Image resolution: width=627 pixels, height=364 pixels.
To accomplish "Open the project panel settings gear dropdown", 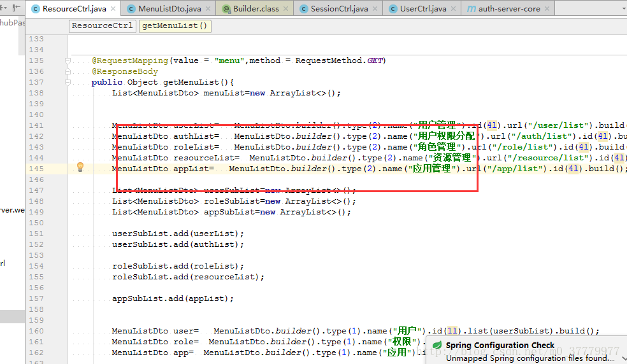I will pyautogui.click(x=4, y=7).
